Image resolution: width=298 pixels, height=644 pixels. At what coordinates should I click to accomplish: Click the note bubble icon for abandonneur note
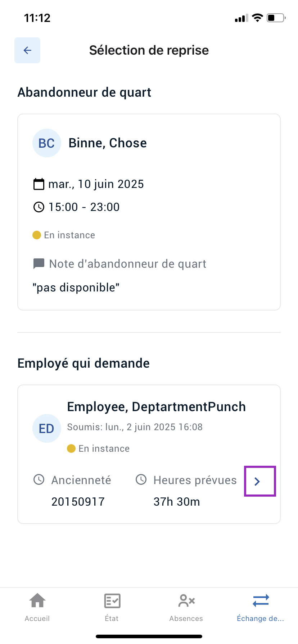(39, 264)
